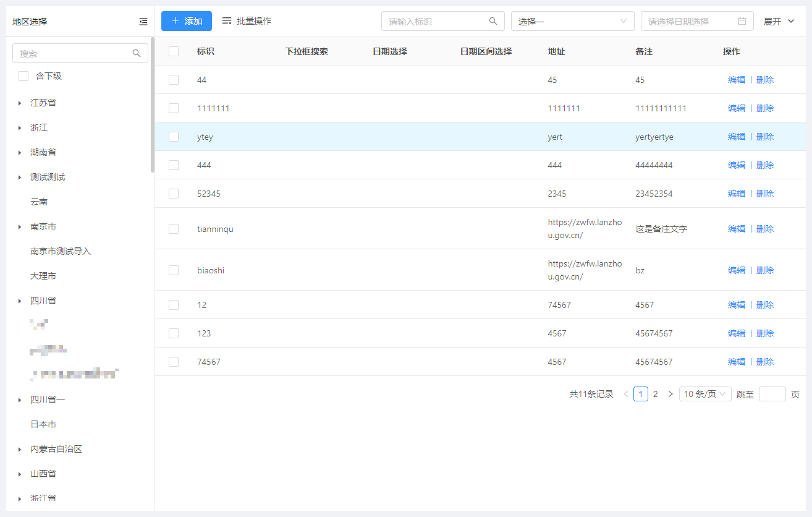Select 日本市 in the region tree
Screen dimensions: 812x517
pos(43,424)
